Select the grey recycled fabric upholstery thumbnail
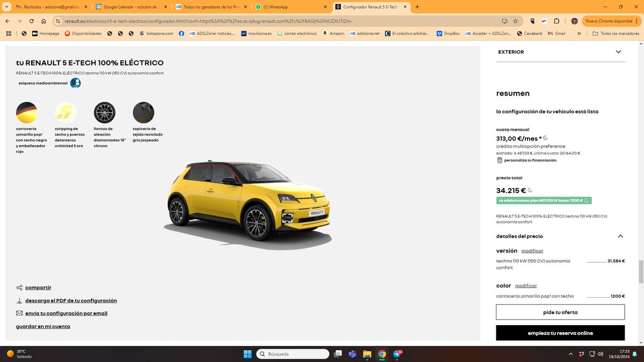 coord(143,113)
